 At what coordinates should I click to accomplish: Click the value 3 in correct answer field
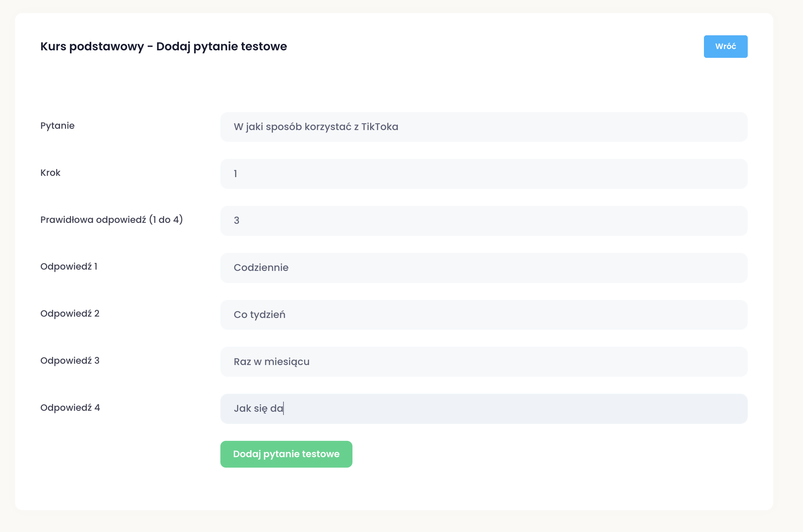(x=237, y=221)
